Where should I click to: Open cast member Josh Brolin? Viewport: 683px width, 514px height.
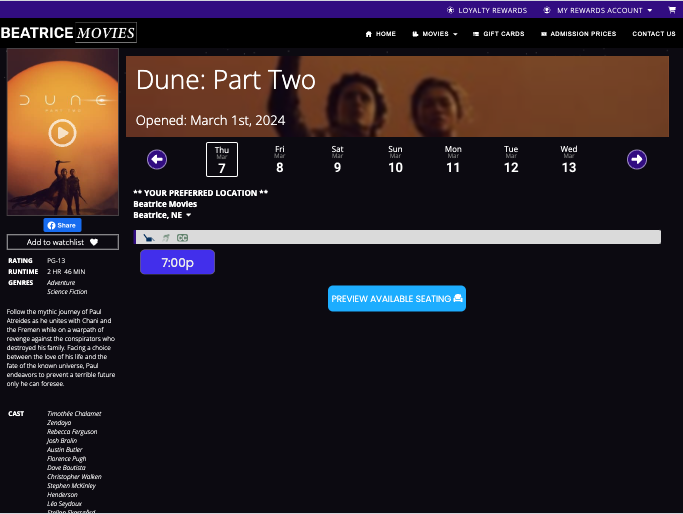62,441
